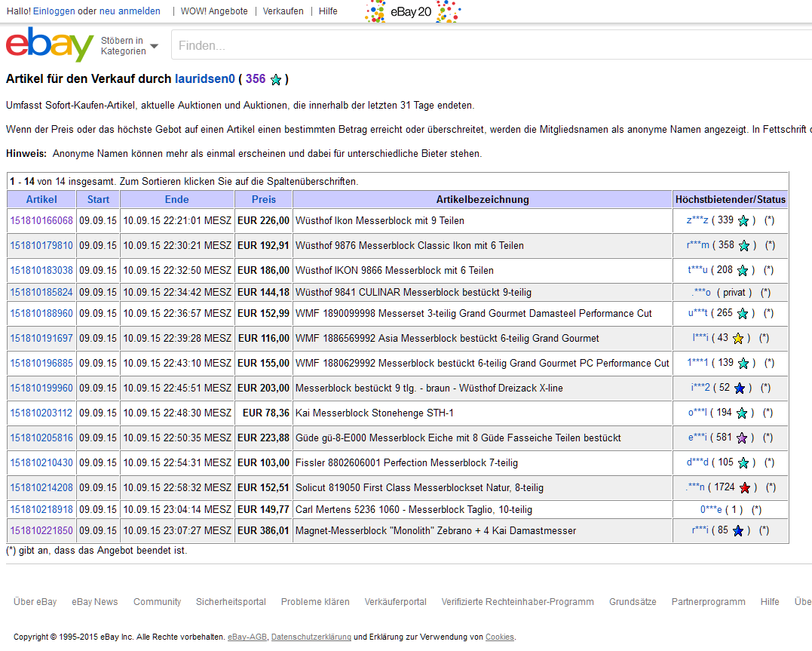Screen dimensions: 812x651
Task: Click the feedback star next to lauridsen0 (356)
Action: tap(276, 80)
